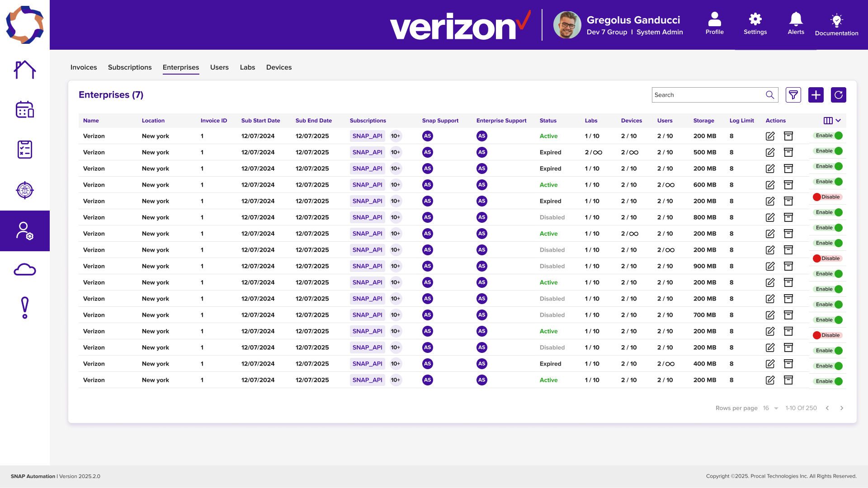Open the Rows per page dropdown showing 16
The image size is (868, 488).
[x=770, y=408]
